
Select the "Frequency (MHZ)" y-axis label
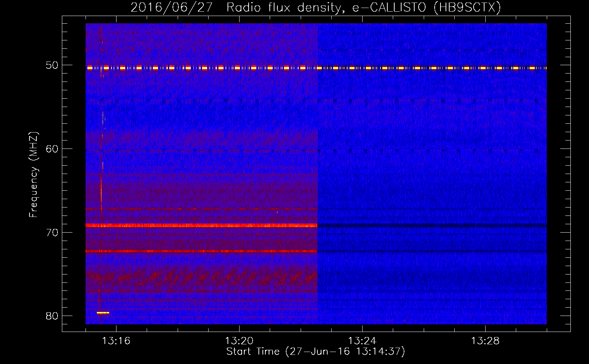[x=33, y=175]
